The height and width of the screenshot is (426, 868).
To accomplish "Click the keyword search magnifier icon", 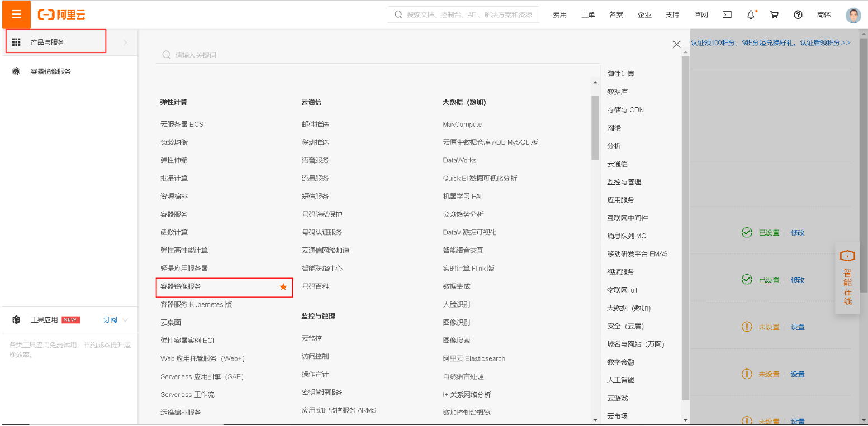I will [x=166, y=55].
